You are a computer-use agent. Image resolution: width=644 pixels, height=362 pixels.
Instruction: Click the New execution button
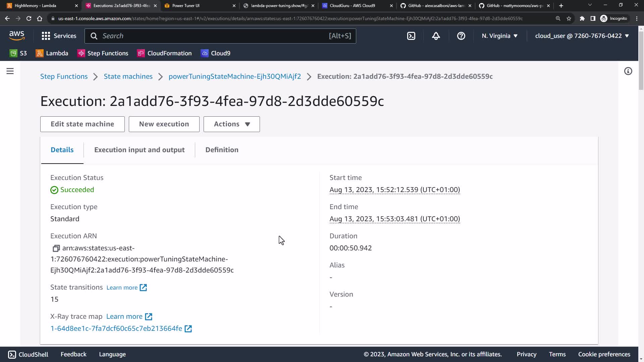coord(164,124)
